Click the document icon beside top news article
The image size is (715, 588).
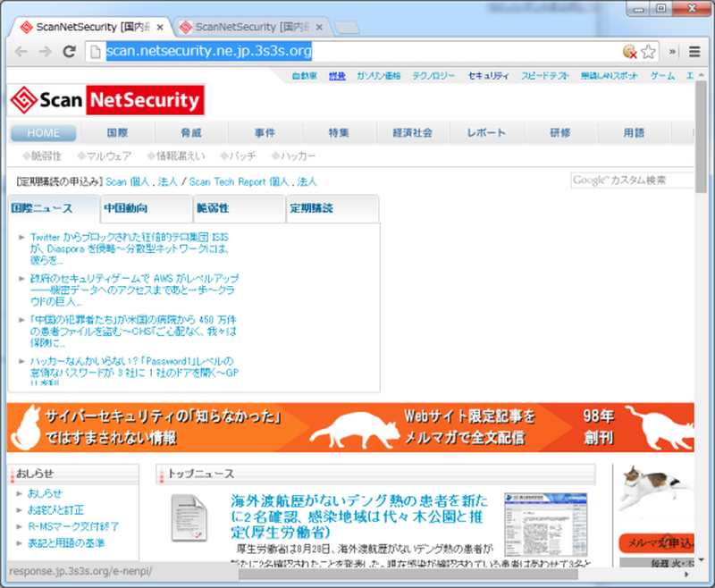click(x=189, y=515)
